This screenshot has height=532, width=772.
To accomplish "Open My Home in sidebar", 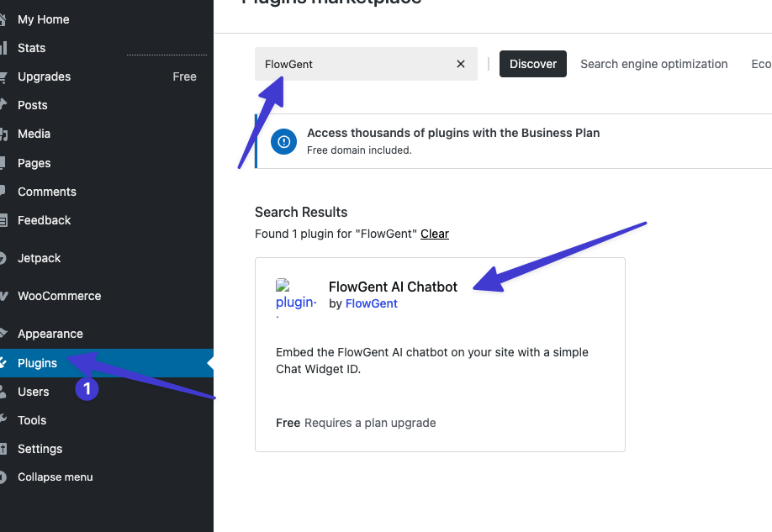I will (x=44, y=19).
